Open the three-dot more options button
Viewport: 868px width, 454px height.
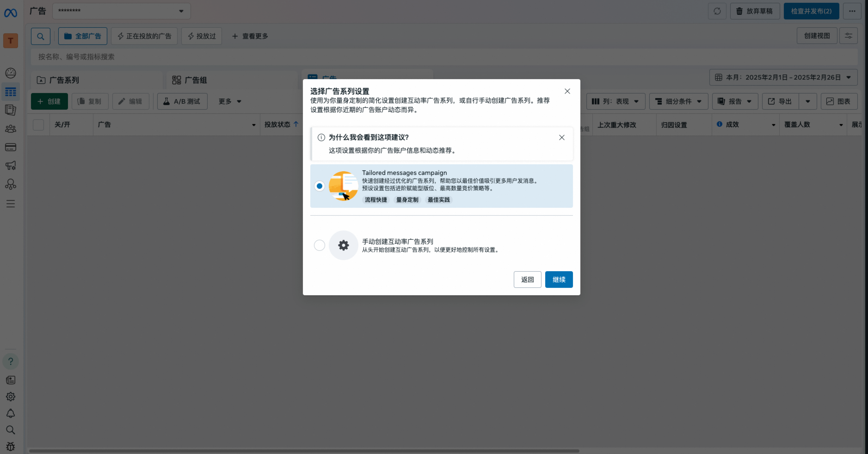[x=852, y=11]
